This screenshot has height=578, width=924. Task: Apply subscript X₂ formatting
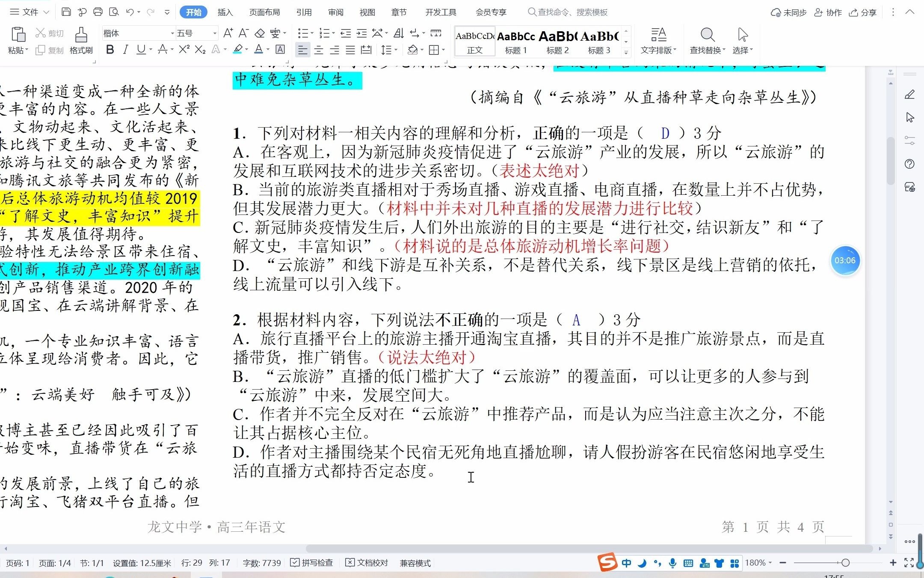point(200,50)
